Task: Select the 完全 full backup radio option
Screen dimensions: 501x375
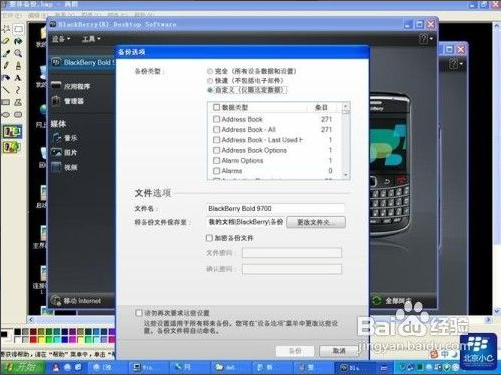Action: pyautogui.click(x=210, y=71)
